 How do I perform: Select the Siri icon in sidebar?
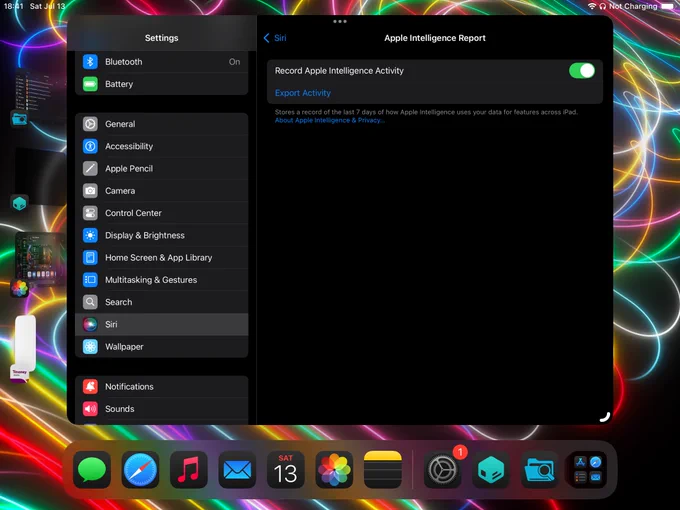tap(90, 324)
